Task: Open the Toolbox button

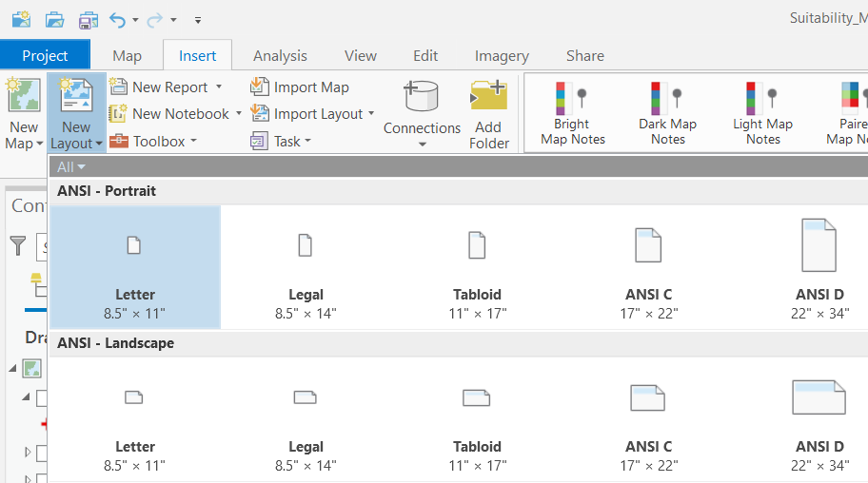Action: click(152, 141)
